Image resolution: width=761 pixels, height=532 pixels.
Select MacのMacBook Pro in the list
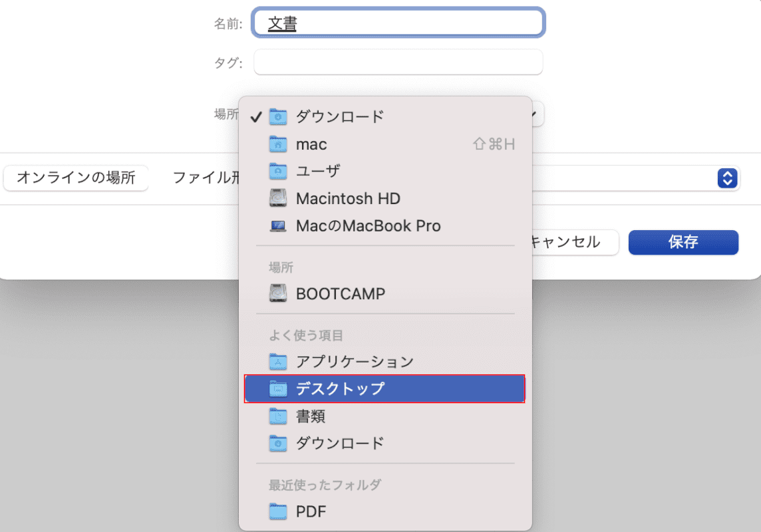(x=385, y=226)
